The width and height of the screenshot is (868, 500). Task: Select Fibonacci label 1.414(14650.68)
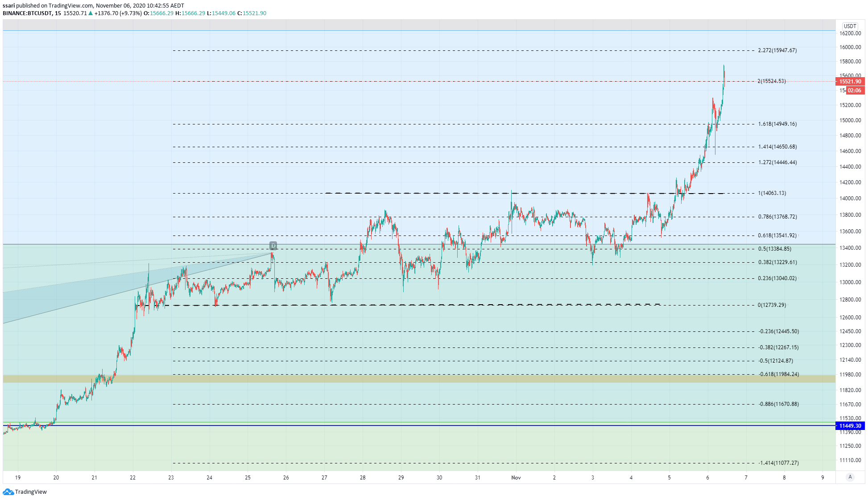(x=777, y=147)
